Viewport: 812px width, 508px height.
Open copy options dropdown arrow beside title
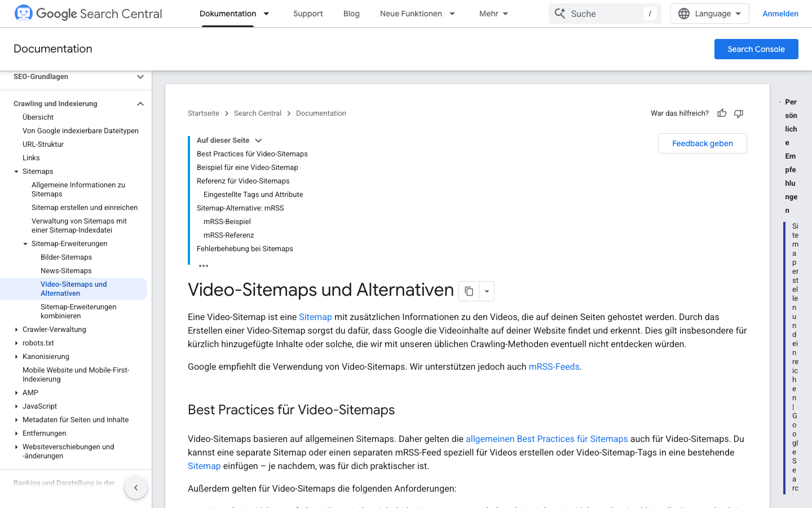pyautogui.click(x=487, y=291)
